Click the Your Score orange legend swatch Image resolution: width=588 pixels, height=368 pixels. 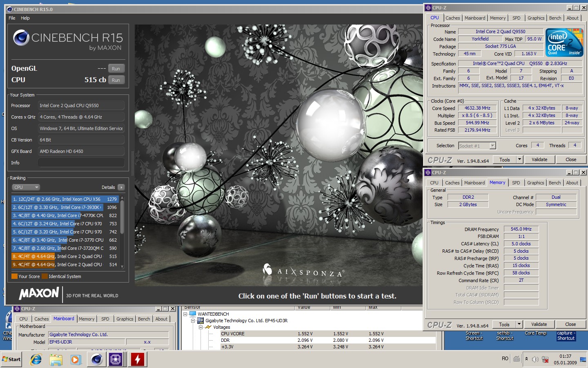15,276
